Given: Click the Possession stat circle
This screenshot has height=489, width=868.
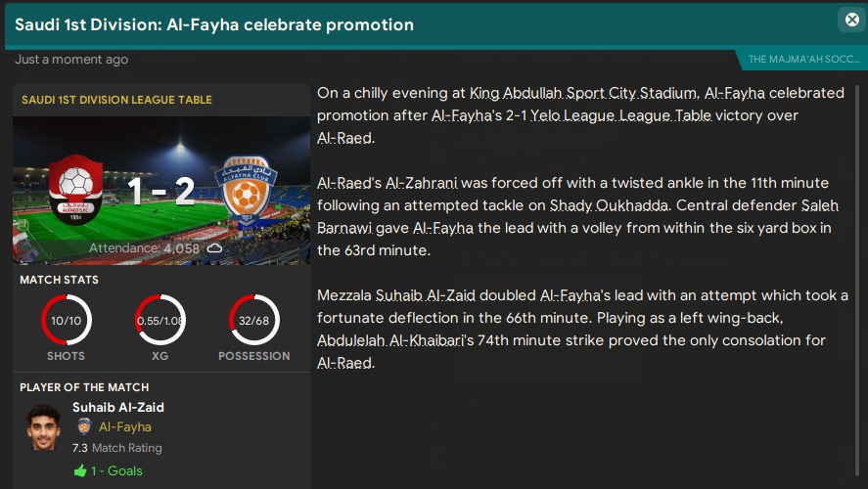Looking at the screenshot, I should pyautogui.click(x=254, y=321).
